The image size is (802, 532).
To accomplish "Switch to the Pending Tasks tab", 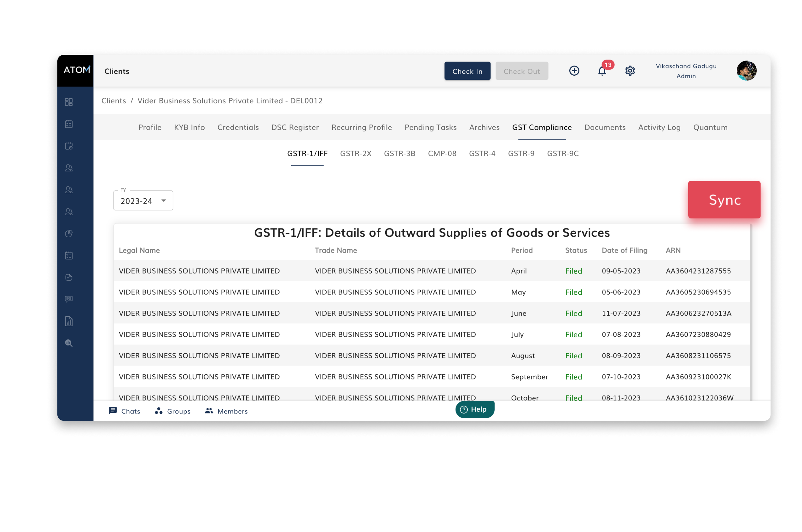I will (431, 128).
